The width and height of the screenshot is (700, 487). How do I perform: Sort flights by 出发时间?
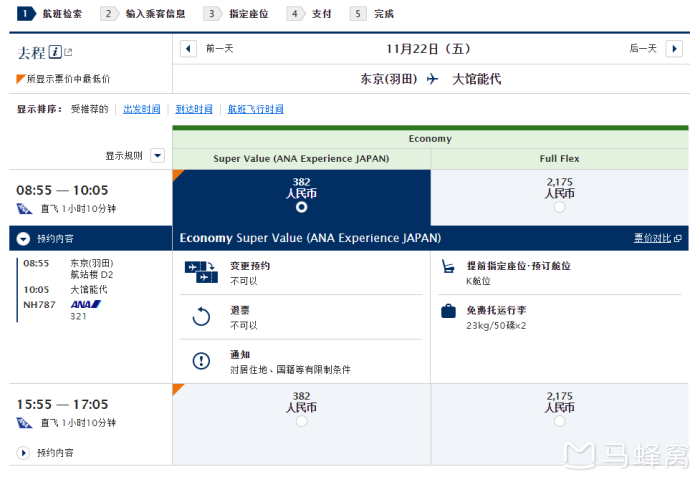pyautogui.click(x=141, y=109)
